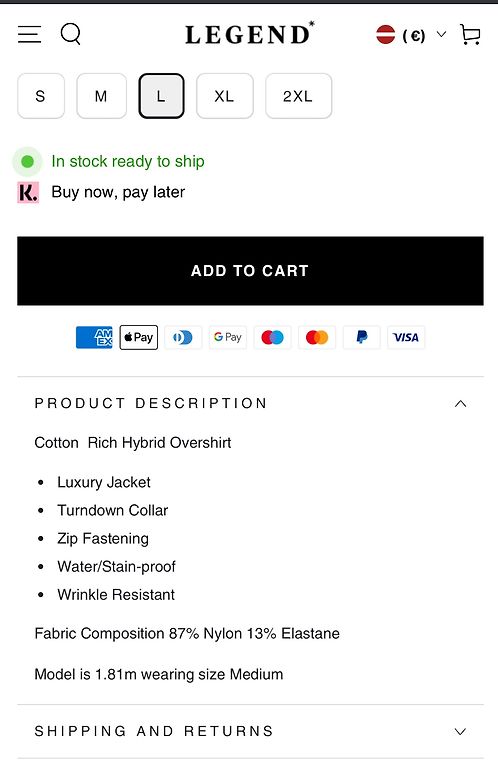Pick size 2XL option
Screen dimensions: 498x768
298,96
